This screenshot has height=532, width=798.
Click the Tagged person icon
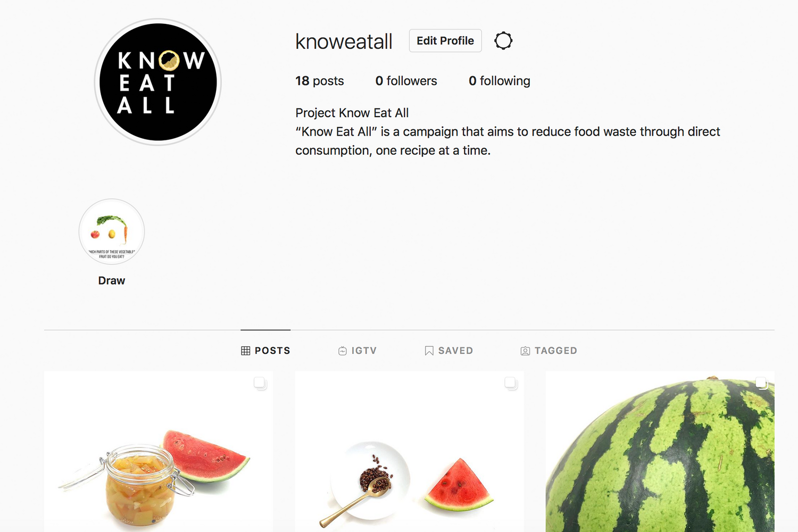point(525,351)
